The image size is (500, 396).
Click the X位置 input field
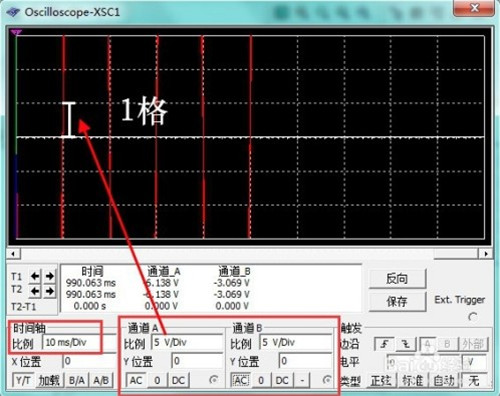pos(88,361)
